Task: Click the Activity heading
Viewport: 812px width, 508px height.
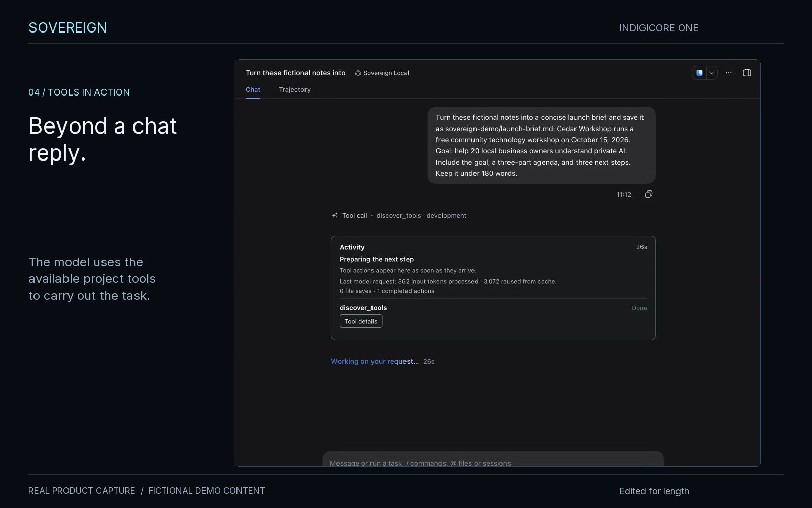Action: click(x=352, y=247)
